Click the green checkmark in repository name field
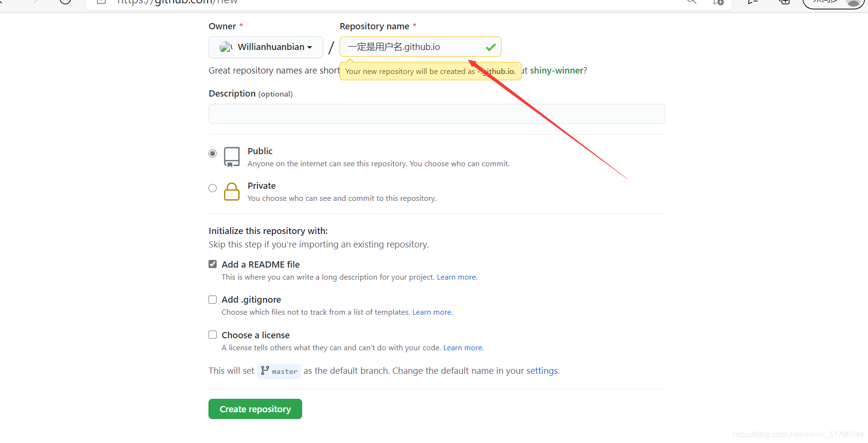868x443 pixels. point(490,47)
